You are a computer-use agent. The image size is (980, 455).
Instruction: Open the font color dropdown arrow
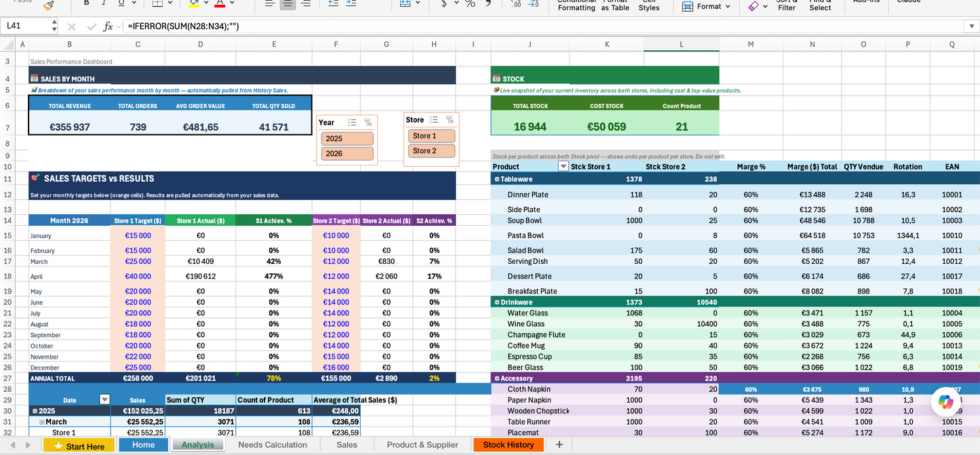pyautogui.click(x=233, y=3)
